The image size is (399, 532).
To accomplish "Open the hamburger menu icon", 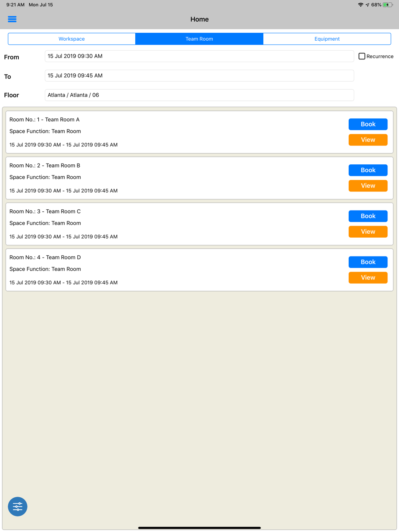I will point(12,19).
